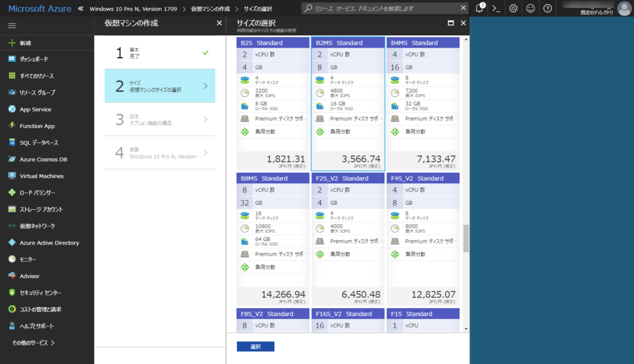Click the scroll-down arrow of size list
Viewport: 634px width, 364px height.
466,329
